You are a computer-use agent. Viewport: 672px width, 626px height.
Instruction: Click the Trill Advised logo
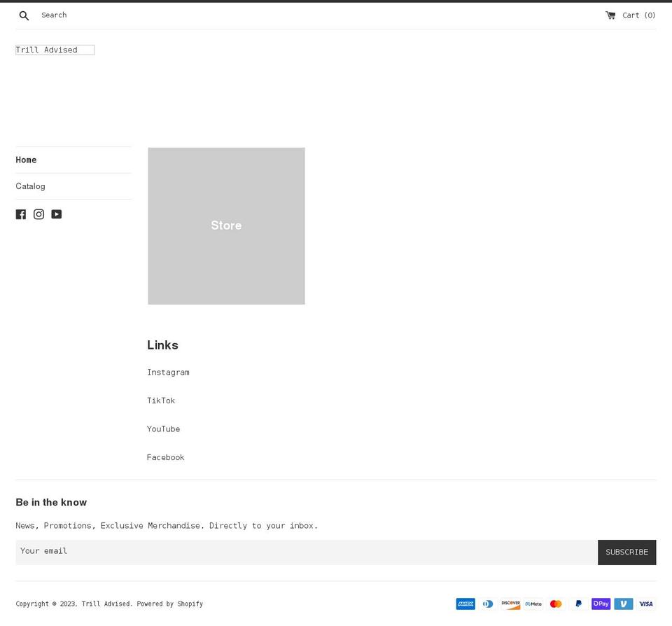[x=55, y=50]
